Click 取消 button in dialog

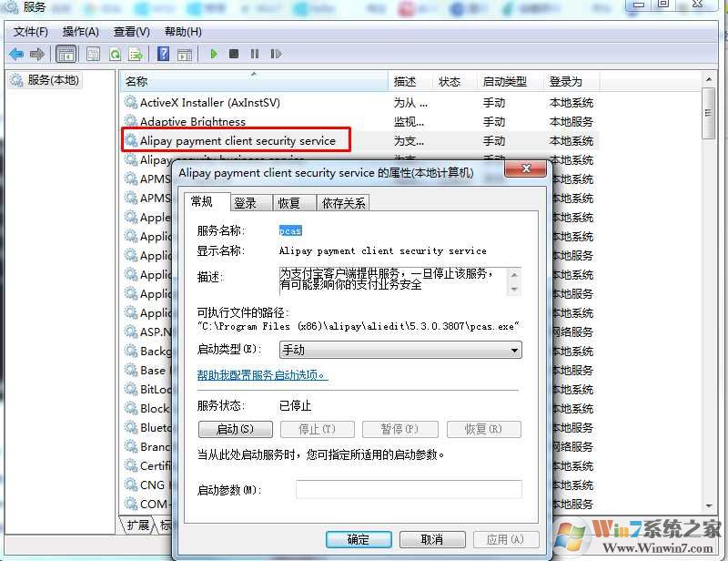click(432, 540)
